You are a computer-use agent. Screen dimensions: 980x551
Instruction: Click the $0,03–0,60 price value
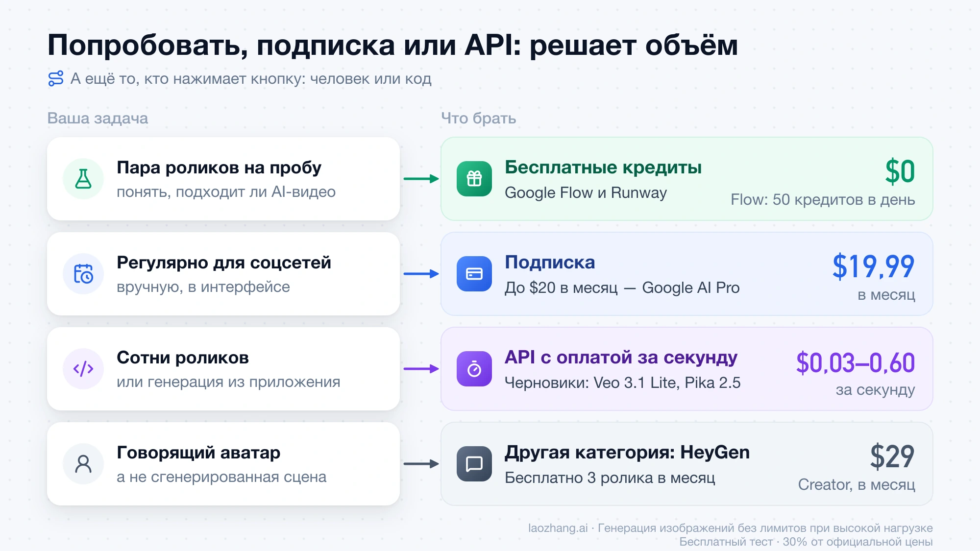tap(856, 362)
